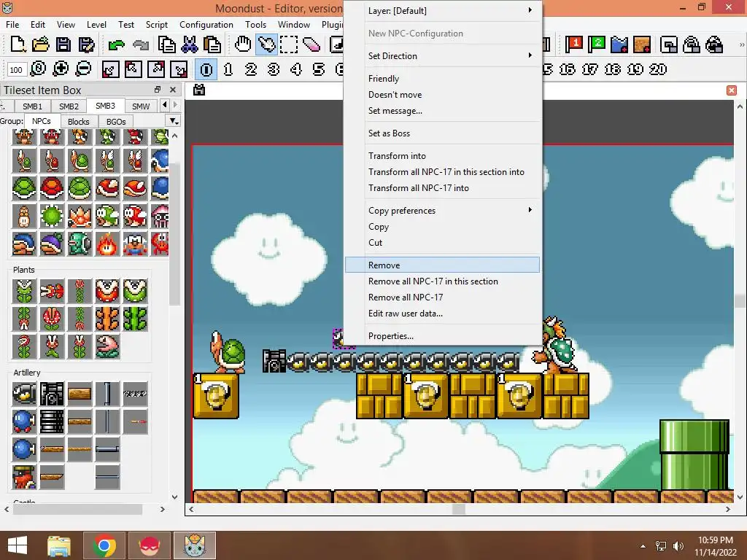Click the zoom in magnifier icon

(61, 69)
